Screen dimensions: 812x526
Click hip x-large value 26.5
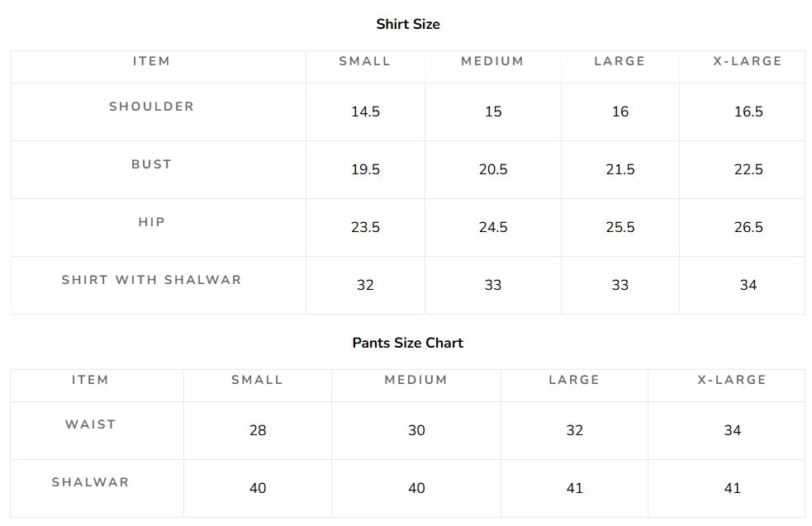tap(748, 227)
